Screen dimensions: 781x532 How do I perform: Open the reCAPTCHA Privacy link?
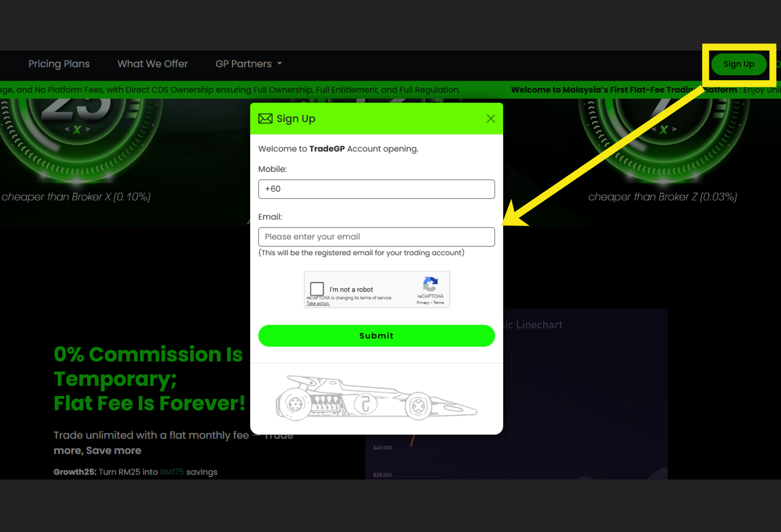pos(423,303)
